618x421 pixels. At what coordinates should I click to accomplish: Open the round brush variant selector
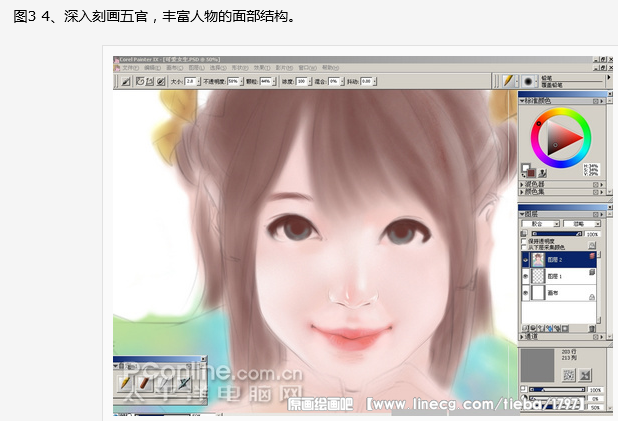tap(528, 82)
